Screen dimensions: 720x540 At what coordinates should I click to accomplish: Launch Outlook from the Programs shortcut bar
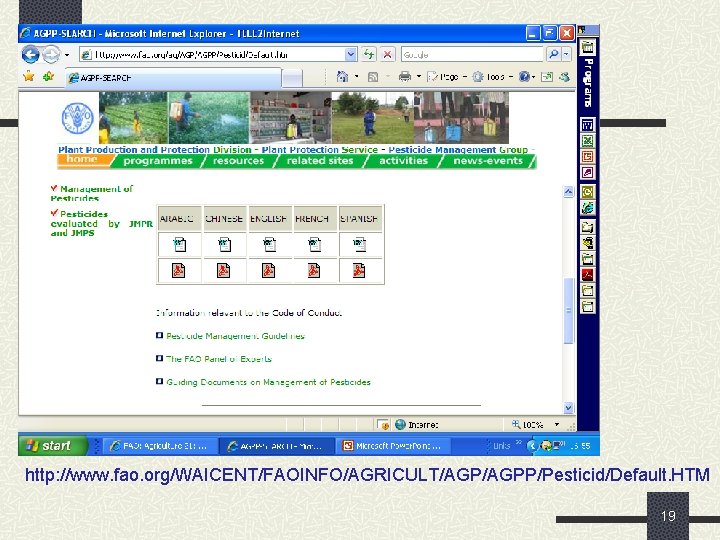pyautogui.click(x=587, y=191)
